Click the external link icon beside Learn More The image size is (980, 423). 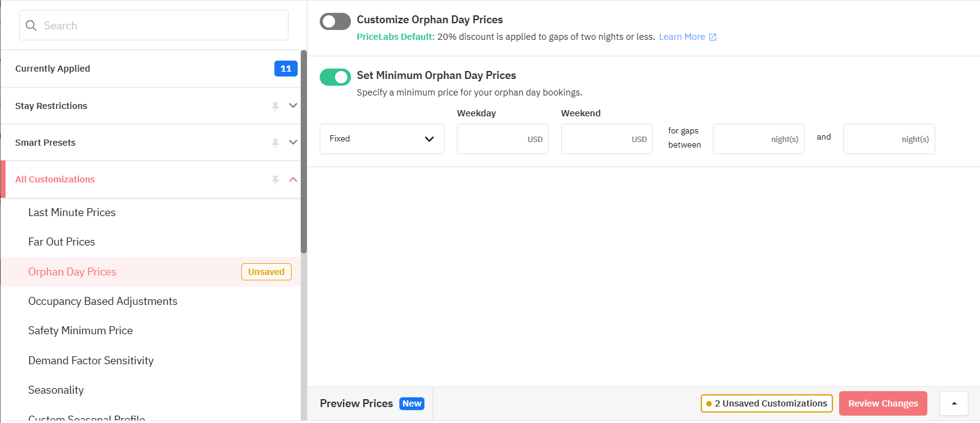coord(712,37)
